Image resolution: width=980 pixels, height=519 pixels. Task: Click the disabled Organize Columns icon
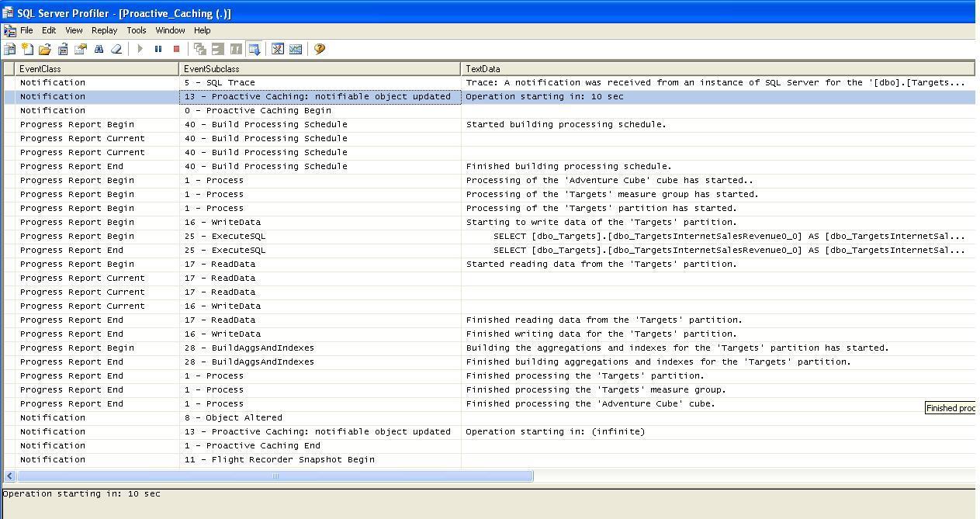[x=200, y=49]
